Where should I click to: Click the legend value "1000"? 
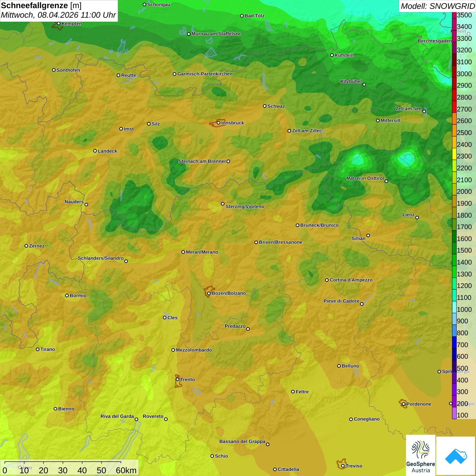[464, 309]
